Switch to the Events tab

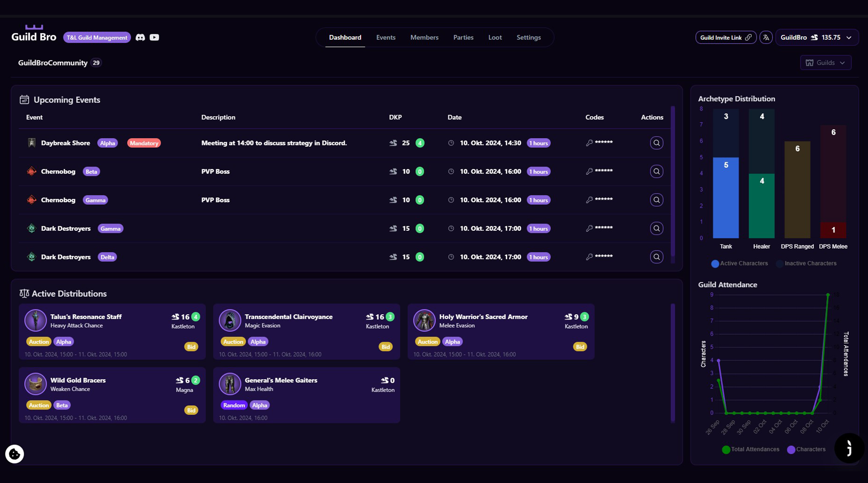386,38
